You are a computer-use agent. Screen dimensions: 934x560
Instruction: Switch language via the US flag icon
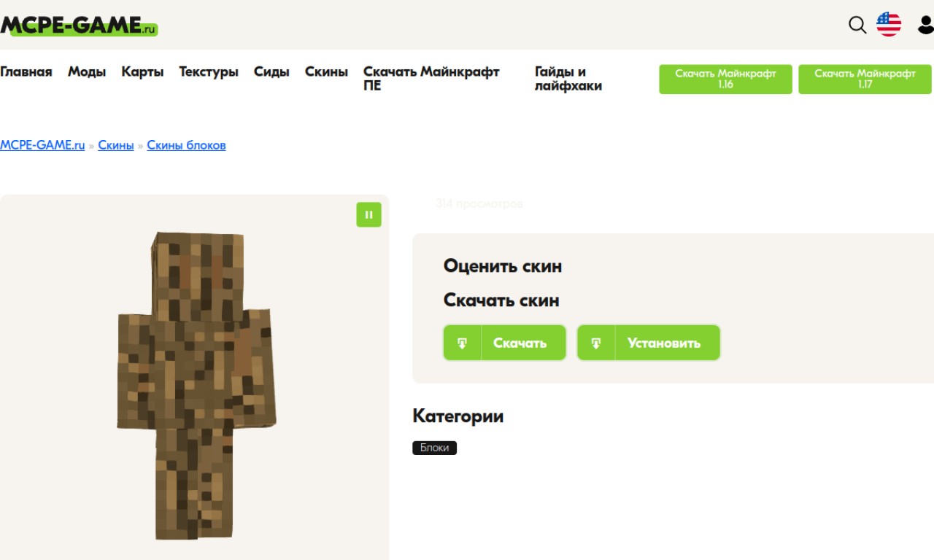(x=889, y=25)
